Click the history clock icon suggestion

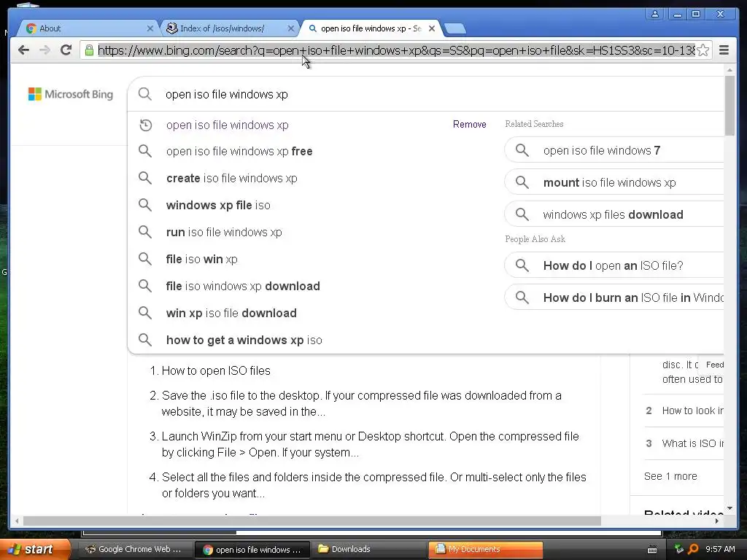pos(145,125)
